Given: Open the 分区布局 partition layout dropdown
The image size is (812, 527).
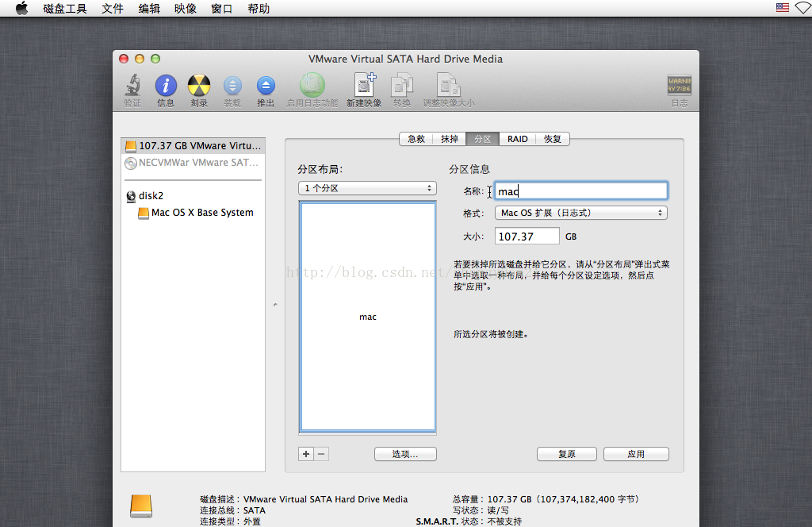Looking at the screenshot, I should click(x=368, y=189).
